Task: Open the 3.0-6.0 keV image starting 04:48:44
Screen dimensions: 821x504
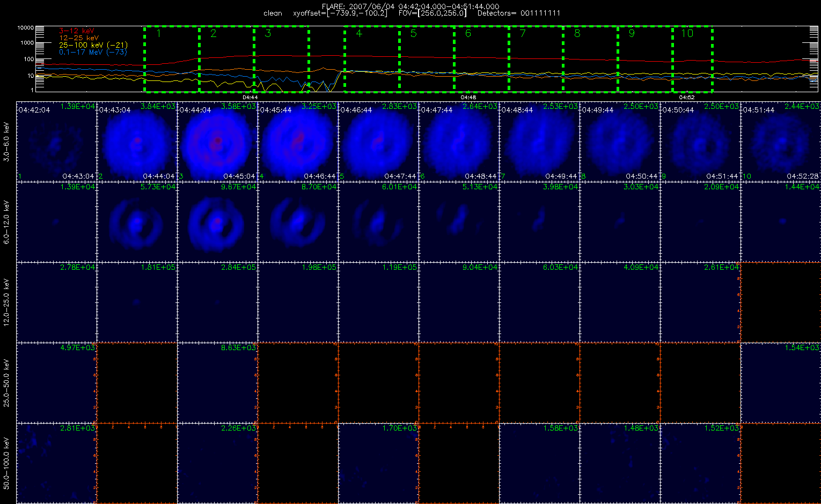Action: 539,141
